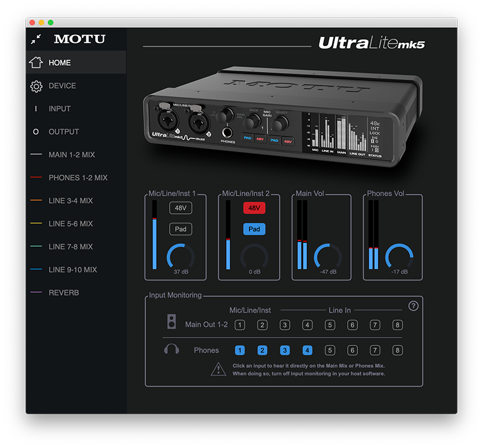Select the Input page icon

37,109
